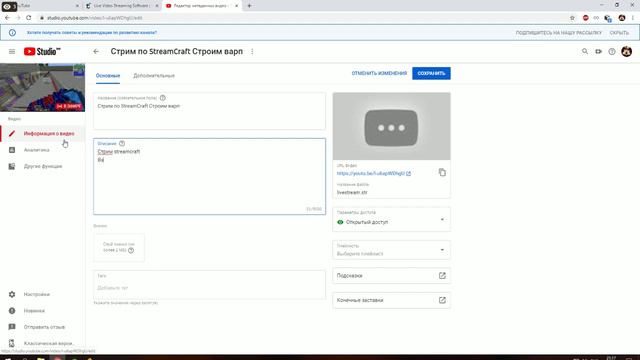Bookmark this page with the star icon
The height and width of the screenshot is (360, 640).
point(572,18)
